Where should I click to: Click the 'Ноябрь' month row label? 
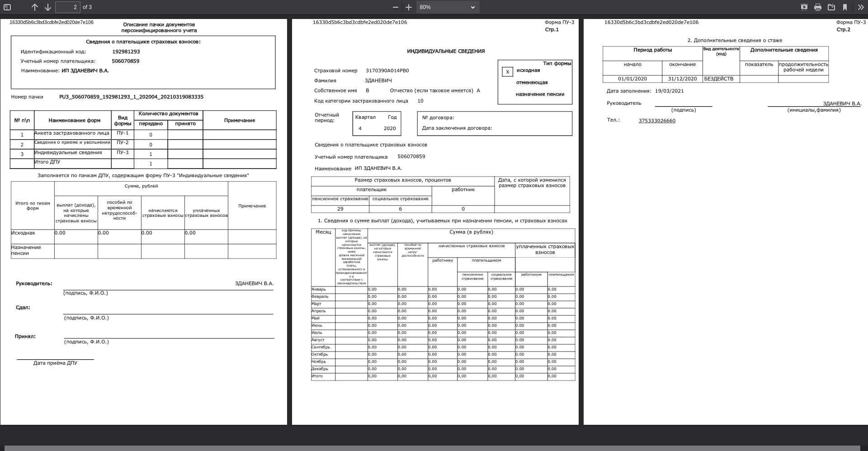tap(319, 362)
